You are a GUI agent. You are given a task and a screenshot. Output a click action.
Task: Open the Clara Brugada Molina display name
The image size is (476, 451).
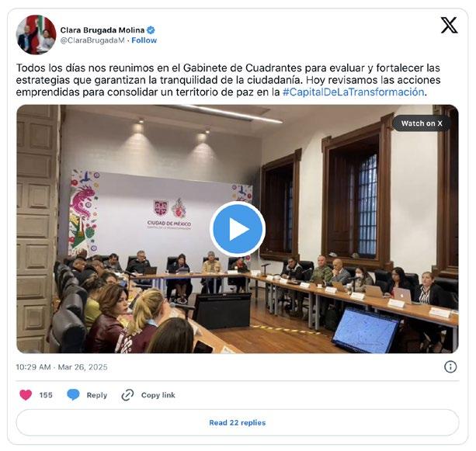[102, 30]
